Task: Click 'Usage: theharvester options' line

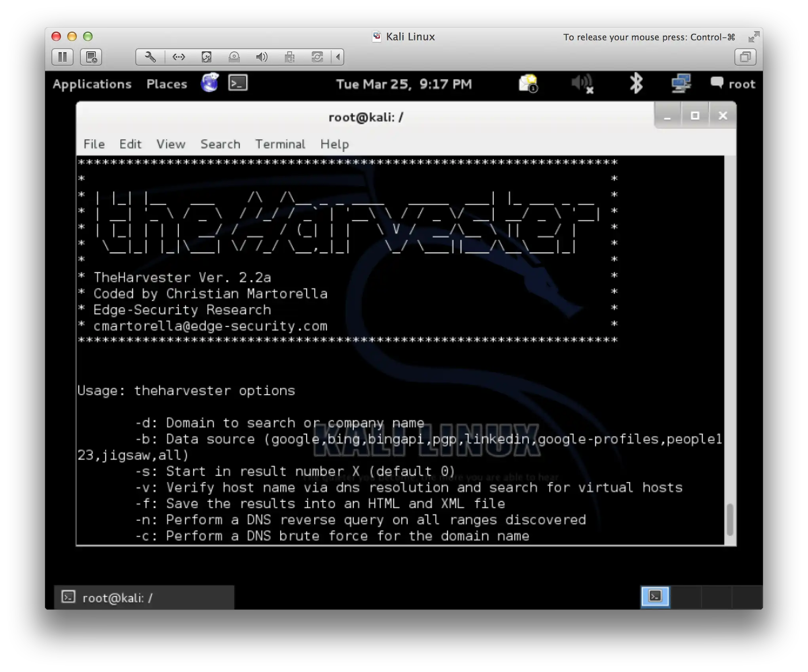Action: click(x=186, y=391)
